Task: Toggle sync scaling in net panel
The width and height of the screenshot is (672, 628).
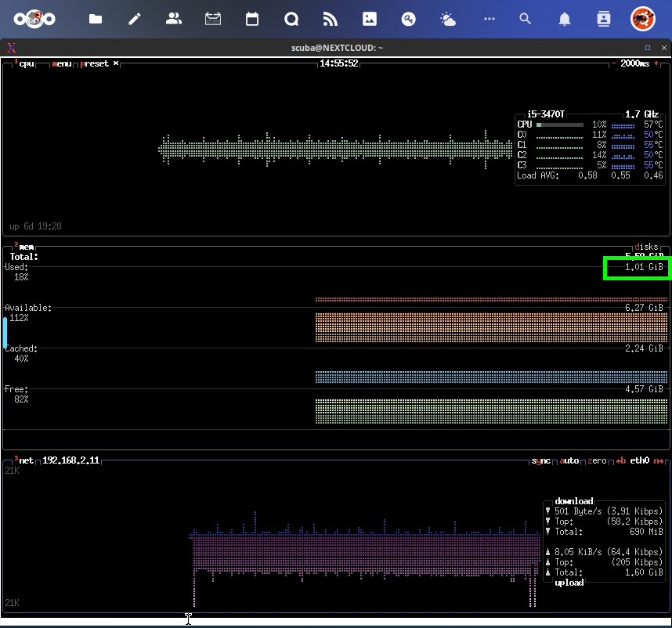Action: (x=541, y=460)
